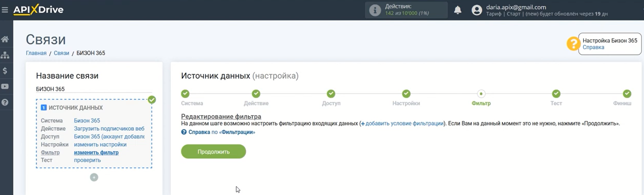The width and height of the screenshot is (644, 195).
Task: Open the hamburger menu icon
Action: [5, 10]
